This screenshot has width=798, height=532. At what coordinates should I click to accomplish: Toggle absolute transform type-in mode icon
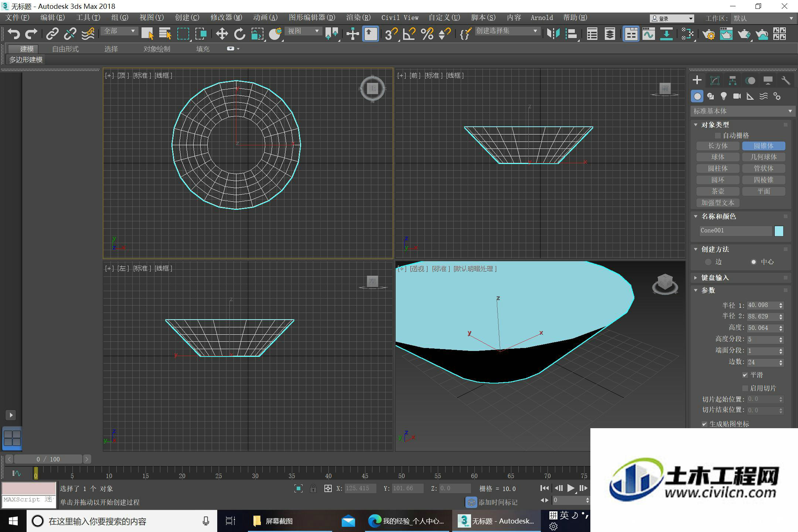[328, 488]
